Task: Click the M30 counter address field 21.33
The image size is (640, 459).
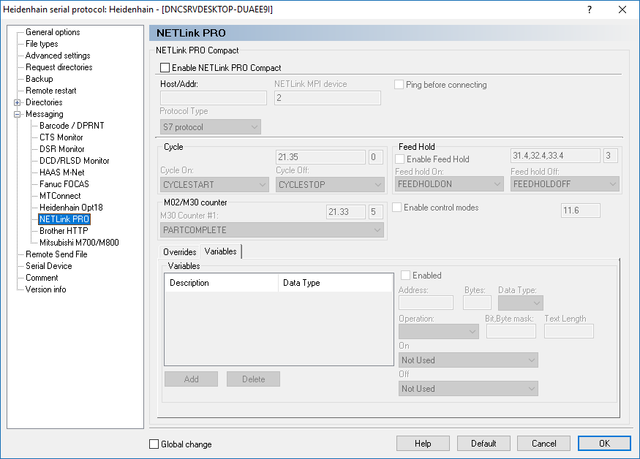Action: coord(346,212)
